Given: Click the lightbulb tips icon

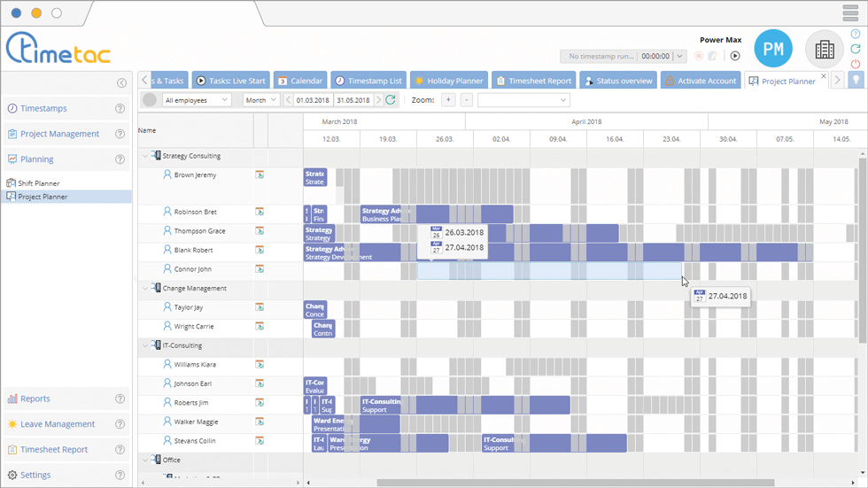Looking at the screenshot, I should (x=856, y=81).
